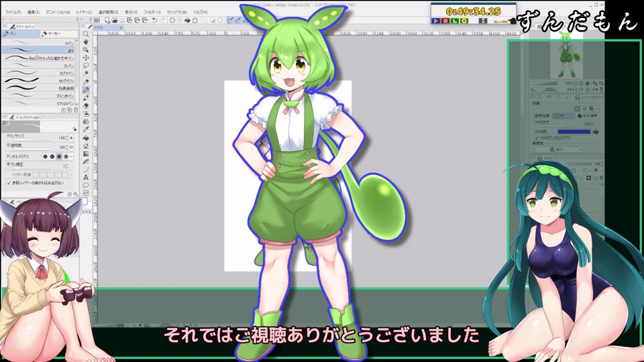The image size is (644, 362).
Task: Click the border thickness stepper arrows
Action: [594, 123]
